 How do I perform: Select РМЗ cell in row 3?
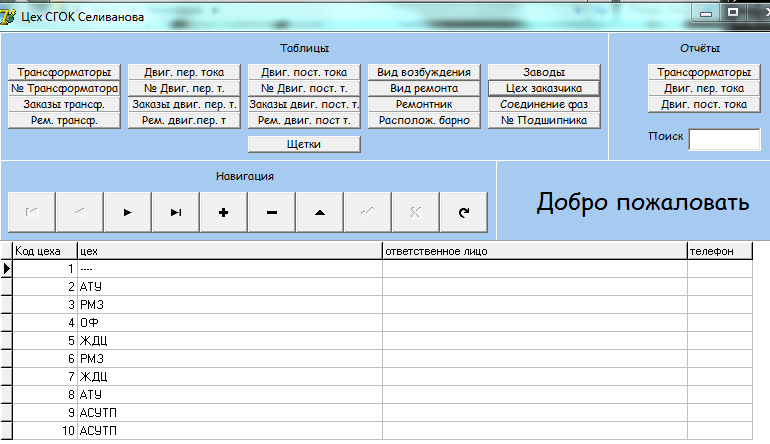[230, 305]
